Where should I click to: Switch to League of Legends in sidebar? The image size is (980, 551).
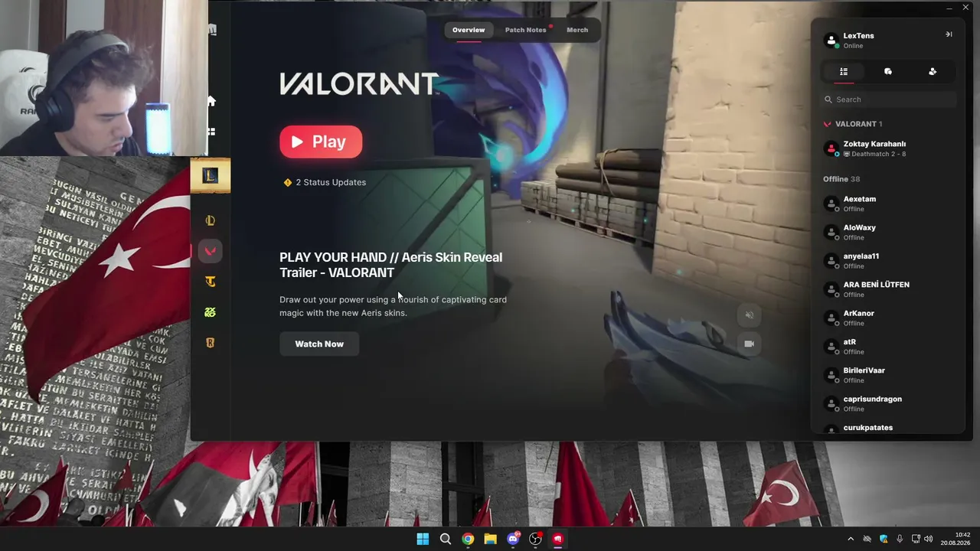pos(210,220)
